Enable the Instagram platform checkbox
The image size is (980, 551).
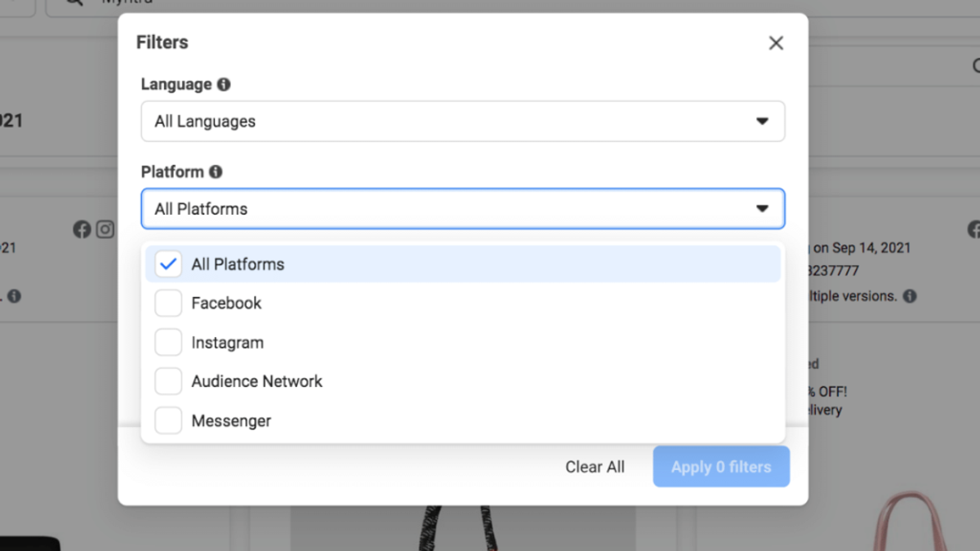(167, 342)
